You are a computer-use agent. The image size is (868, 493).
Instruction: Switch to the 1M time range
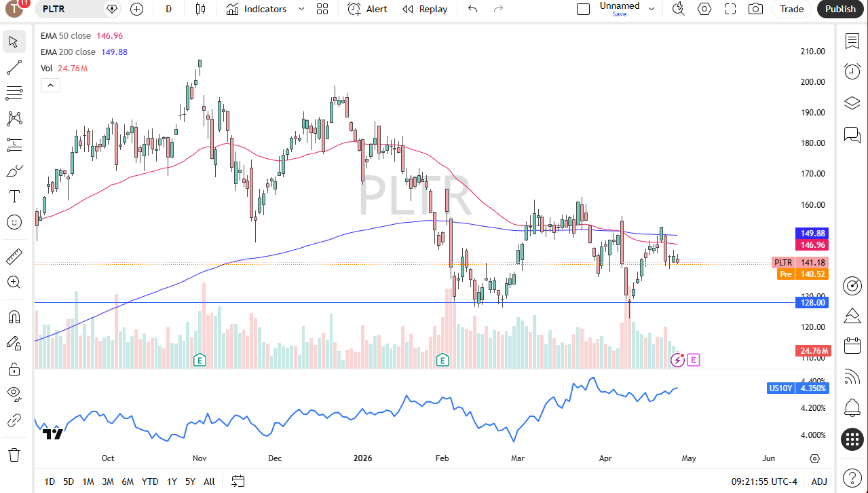(88, 481)
